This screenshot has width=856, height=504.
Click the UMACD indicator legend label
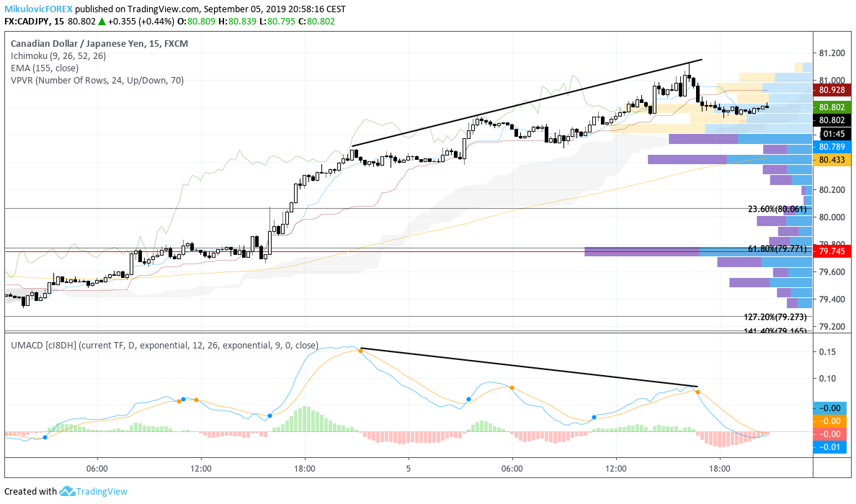164,345
